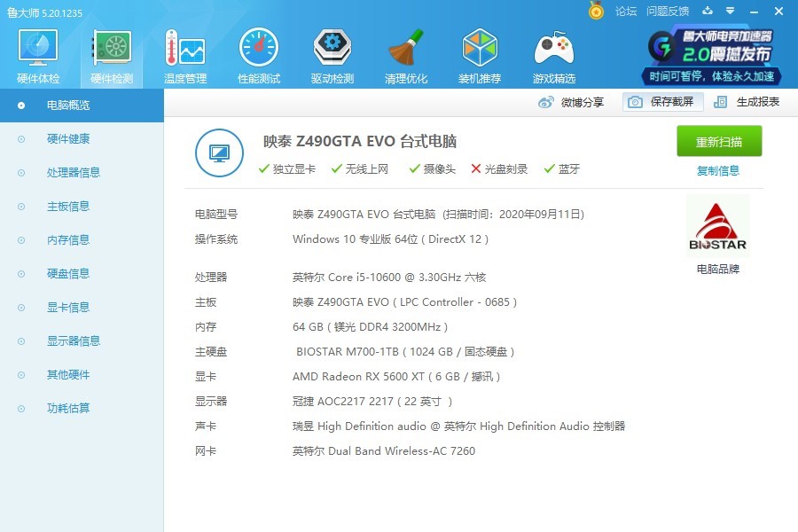Open 装机推荐 cube icon
Viewport: 798px width, 532px height.
click(x=480, y=56)
